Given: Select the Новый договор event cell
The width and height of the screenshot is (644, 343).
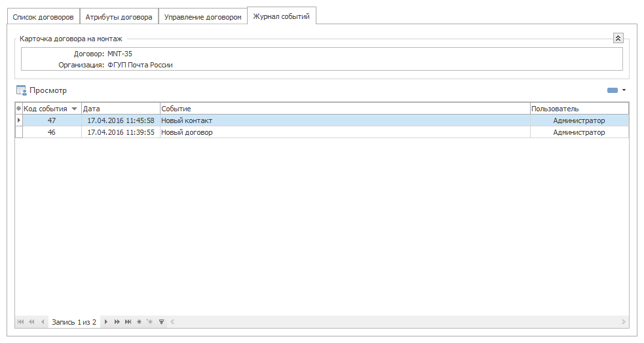Looking at the screenshot, I should click(x=345, y=132).
